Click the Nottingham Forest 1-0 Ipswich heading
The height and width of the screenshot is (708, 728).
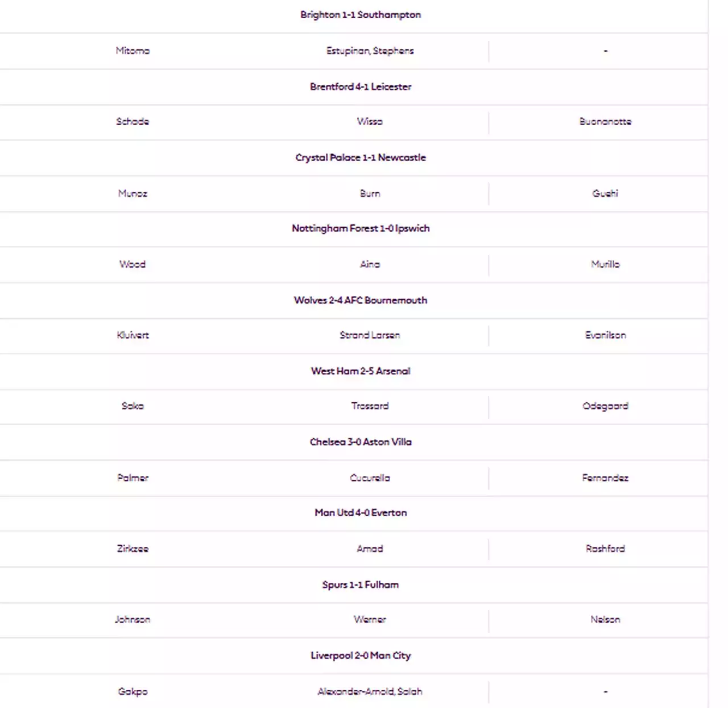click(x=361, y=228)
